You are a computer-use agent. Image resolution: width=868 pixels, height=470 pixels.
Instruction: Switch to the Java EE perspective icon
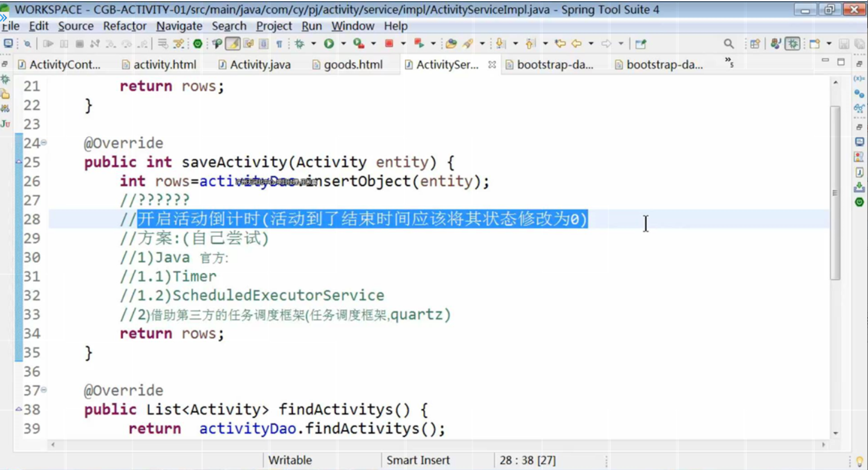[x=776, y=43]
